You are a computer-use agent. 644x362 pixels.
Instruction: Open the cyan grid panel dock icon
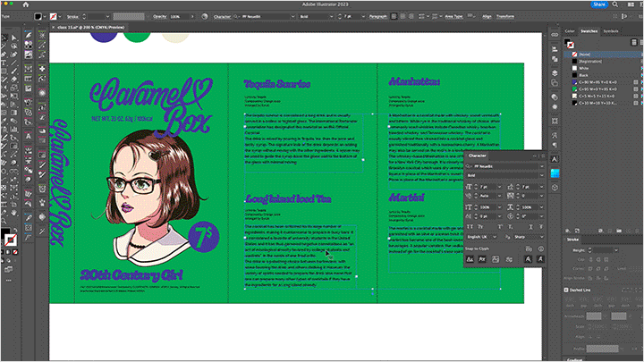coord(555,173)
